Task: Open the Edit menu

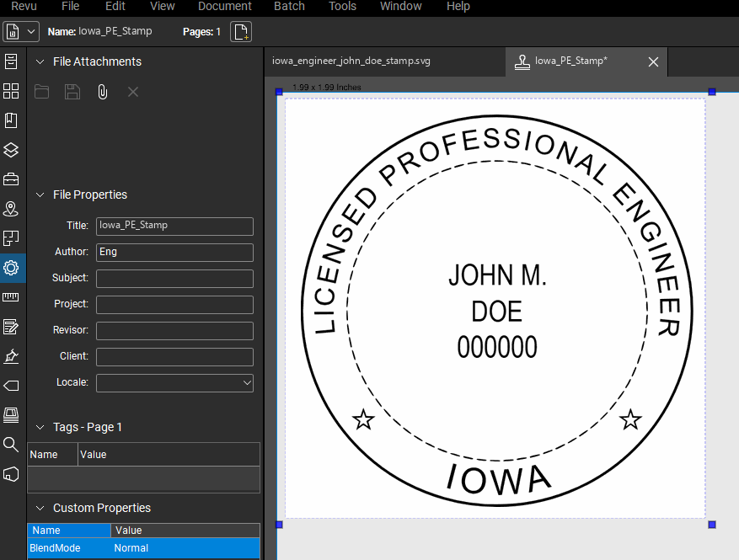Action: 115,6
